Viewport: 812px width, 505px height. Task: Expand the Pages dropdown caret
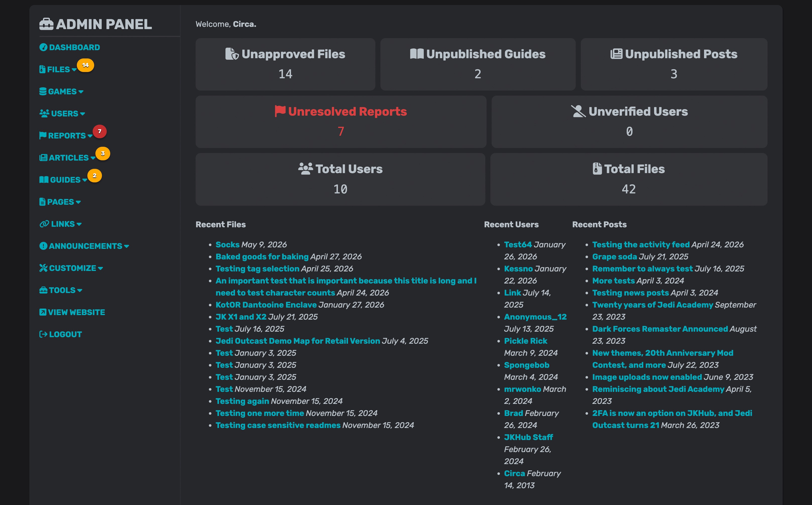pos(78,202)
